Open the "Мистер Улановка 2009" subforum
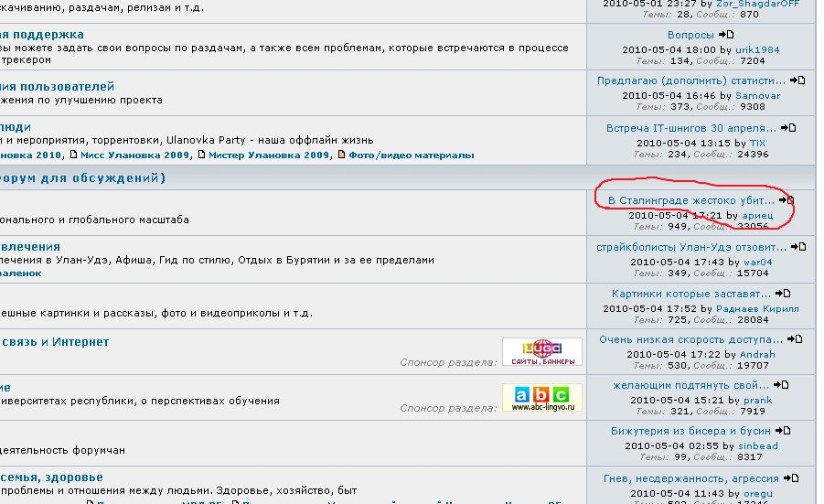Image resolution: width=824 pixels, height=504 pixels. pos(268,155)
